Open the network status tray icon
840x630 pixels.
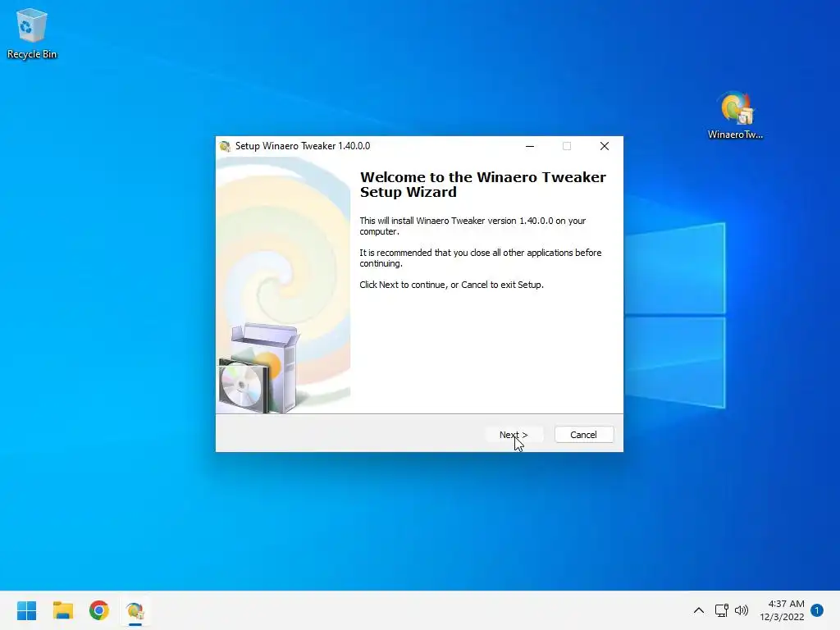[x=722, y=610]
